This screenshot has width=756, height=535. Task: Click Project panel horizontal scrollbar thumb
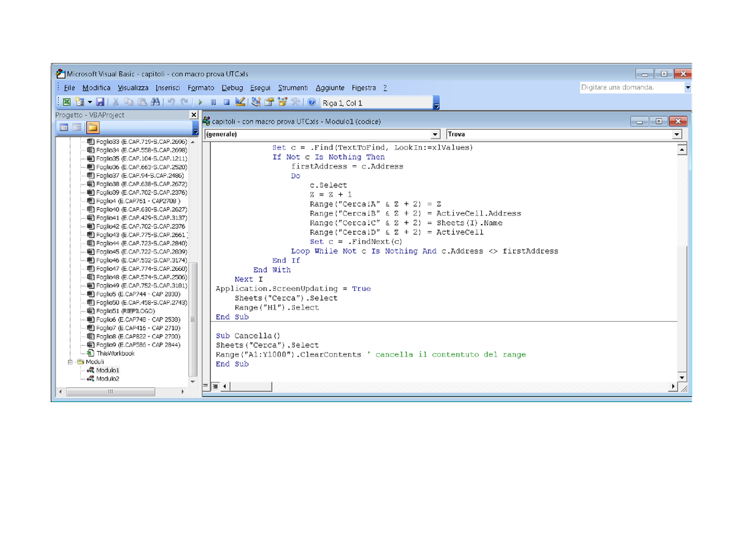[110, 392]
